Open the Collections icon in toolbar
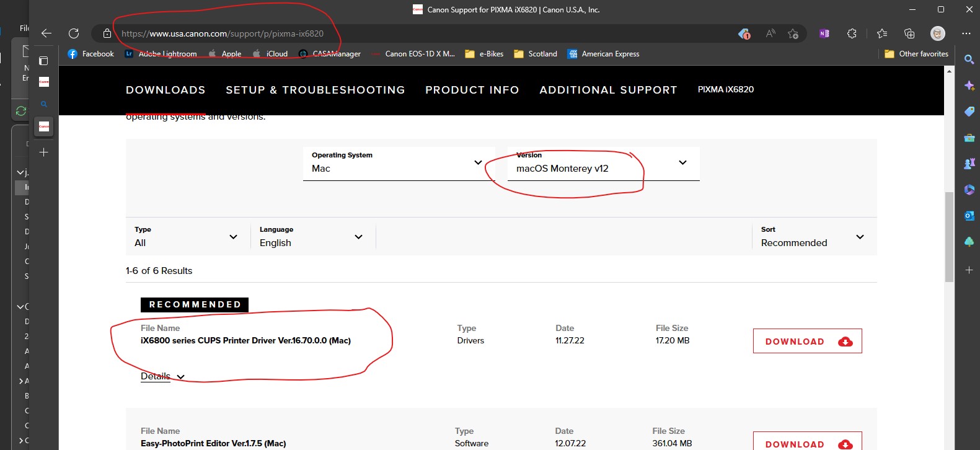 (x=909, y=33)
